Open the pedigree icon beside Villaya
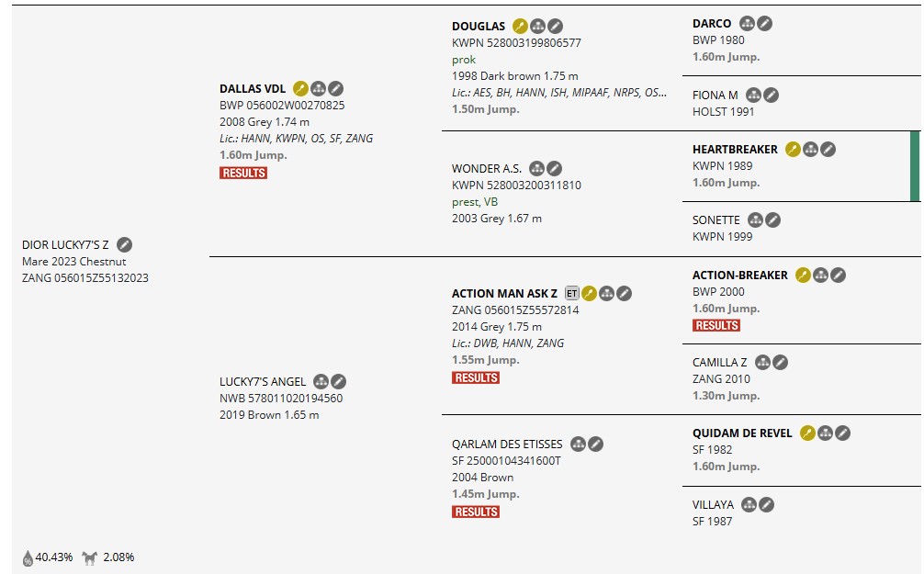This screenshot has height=574, width=924. [749, 504]
